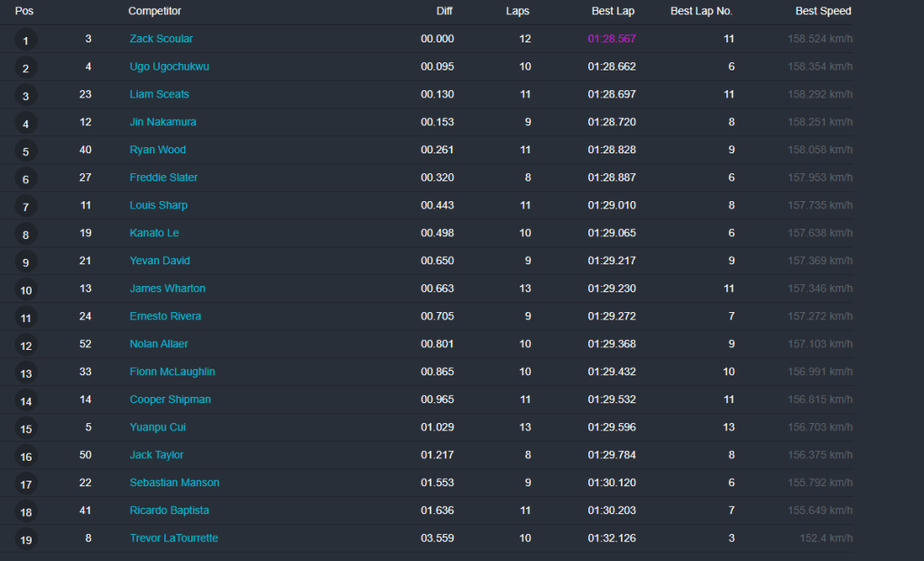Click on Freddie Slater's name
This screenshot has width=924, height=561.
(x=163, y=178)
